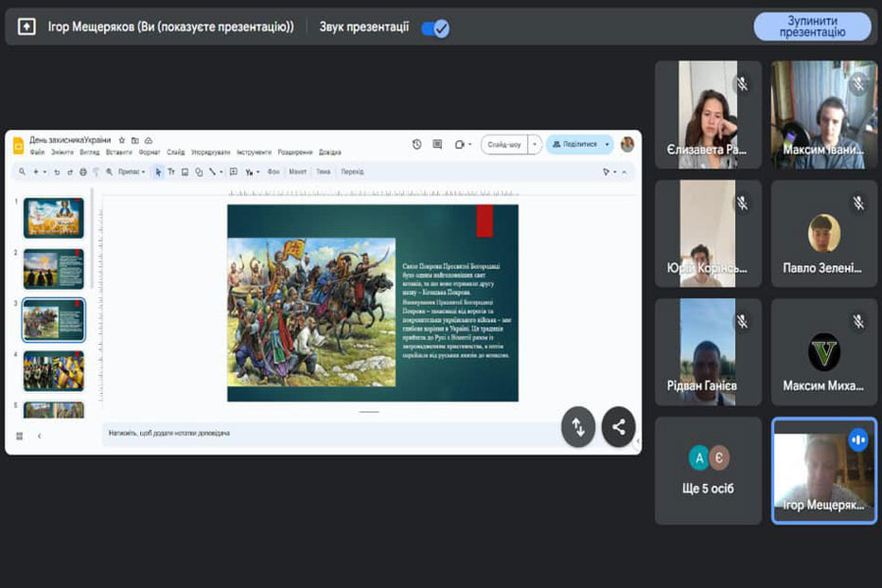Open the version history clock icon
The image size is (882, 588).
coord(416,144)
